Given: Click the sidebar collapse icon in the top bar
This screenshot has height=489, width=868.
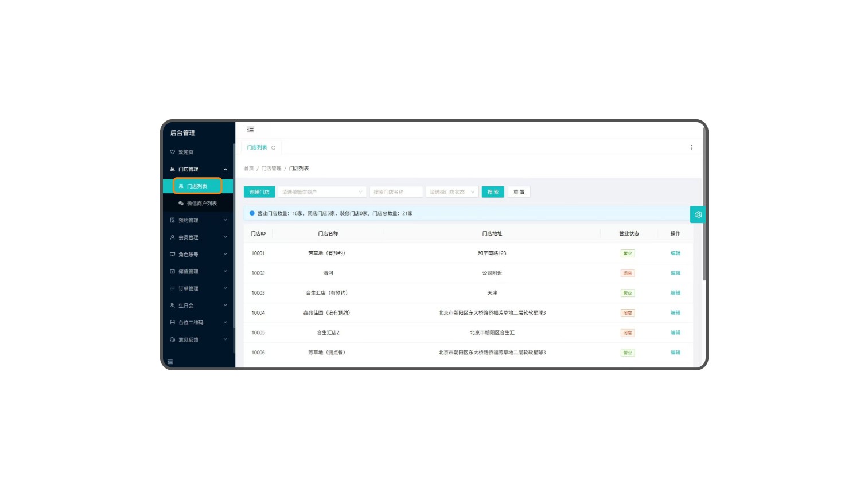Looking at the screenshot, I should pyautogui.click(x=250, y=130).
